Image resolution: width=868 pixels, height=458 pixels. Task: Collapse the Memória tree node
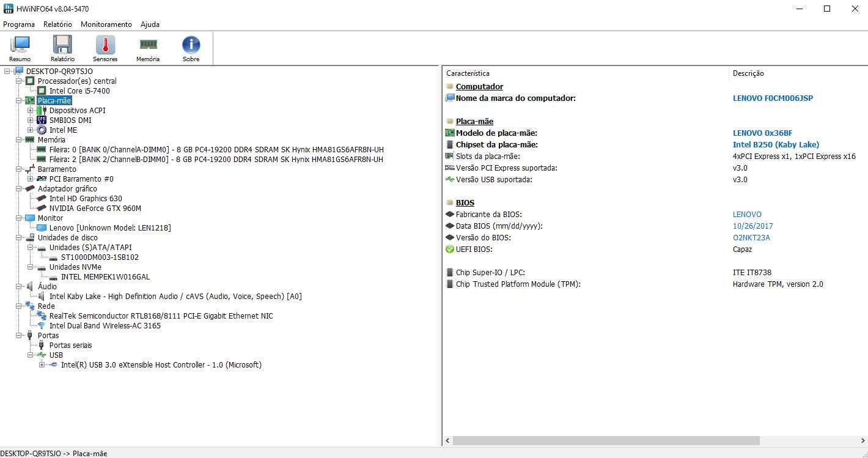pyautogui.click(x=18, y=140)
